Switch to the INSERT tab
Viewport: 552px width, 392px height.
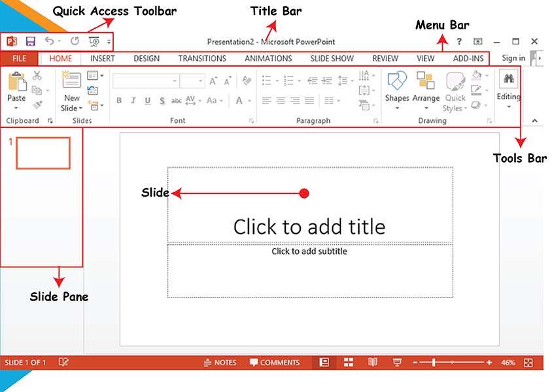pos(103,58)
